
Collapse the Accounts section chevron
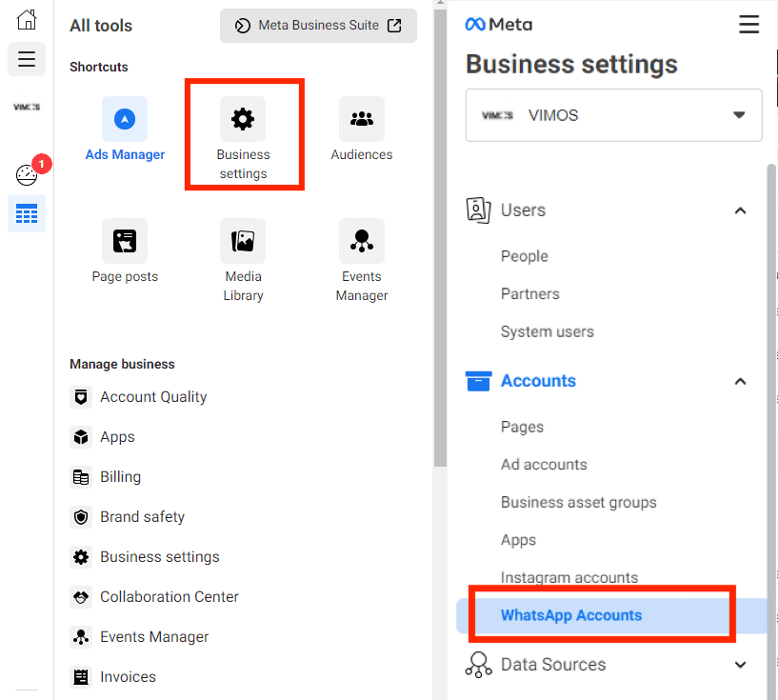pyautogui.click(x=740, y=381)
